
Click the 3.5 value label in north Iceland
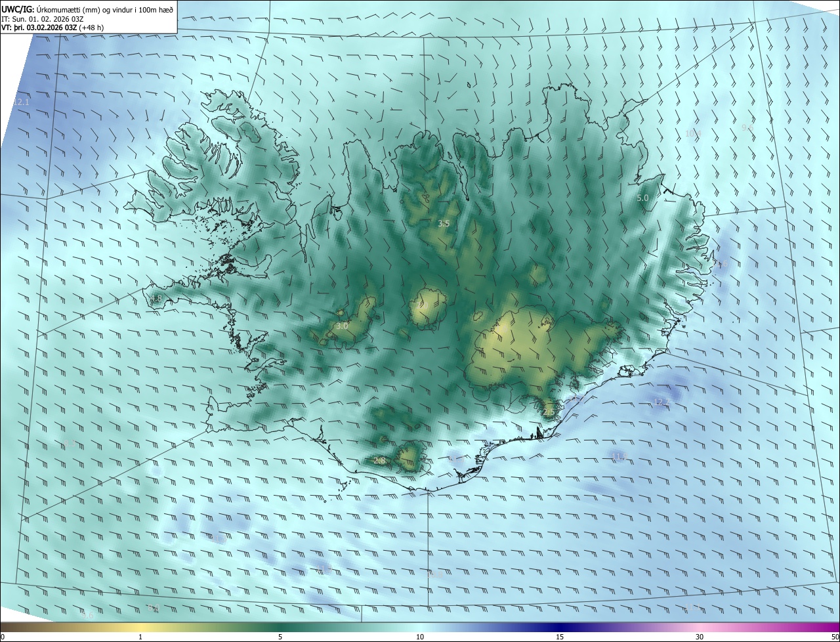(444, 223)
